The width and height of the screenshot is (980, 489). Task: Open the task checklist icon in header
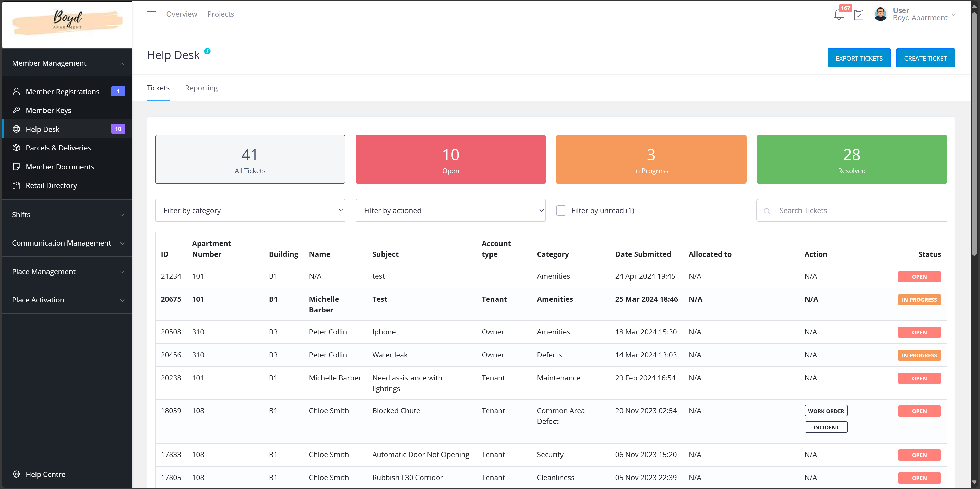click(x=858, y=15)
